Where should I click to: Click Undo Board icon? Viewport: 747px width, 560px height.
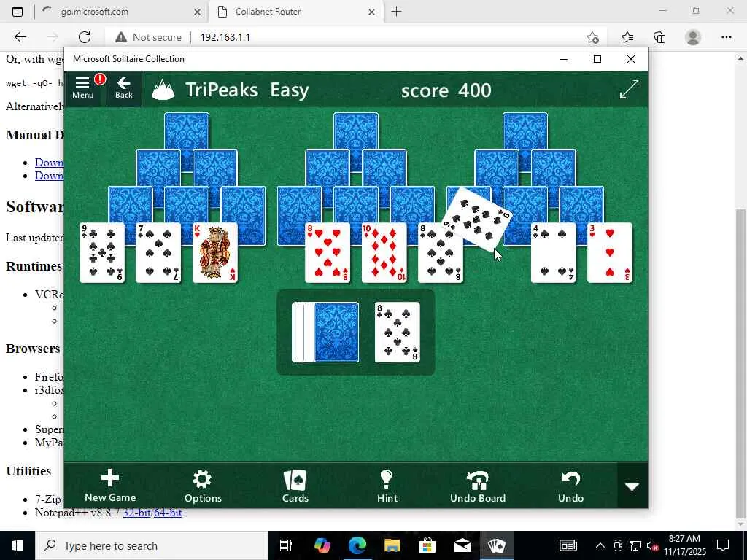tap(478, 485)
